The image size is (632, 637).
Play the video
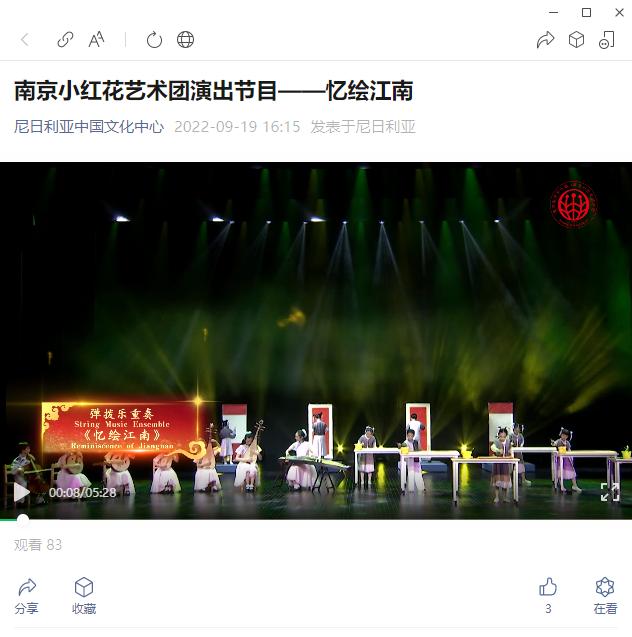coord(21,492)
